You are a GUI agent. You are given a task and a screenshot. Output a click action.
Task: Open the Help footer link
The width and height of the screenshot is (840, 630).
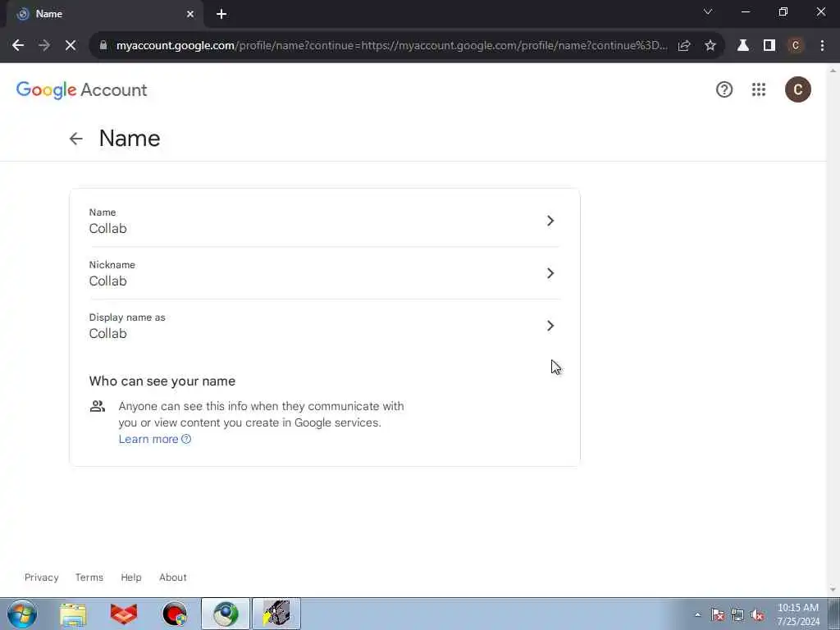[x=130, y=577]
